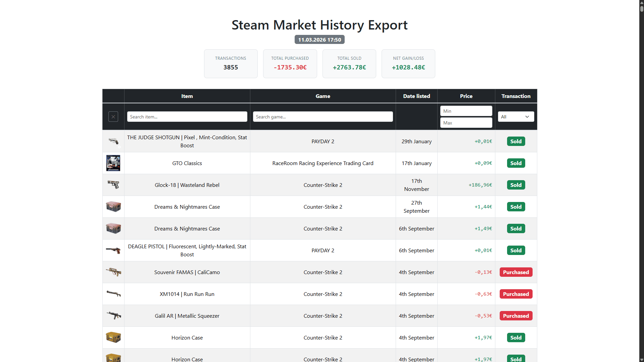
Task: Clear filters with the X button
Action: pyautogui.click(x=113, y=116)
